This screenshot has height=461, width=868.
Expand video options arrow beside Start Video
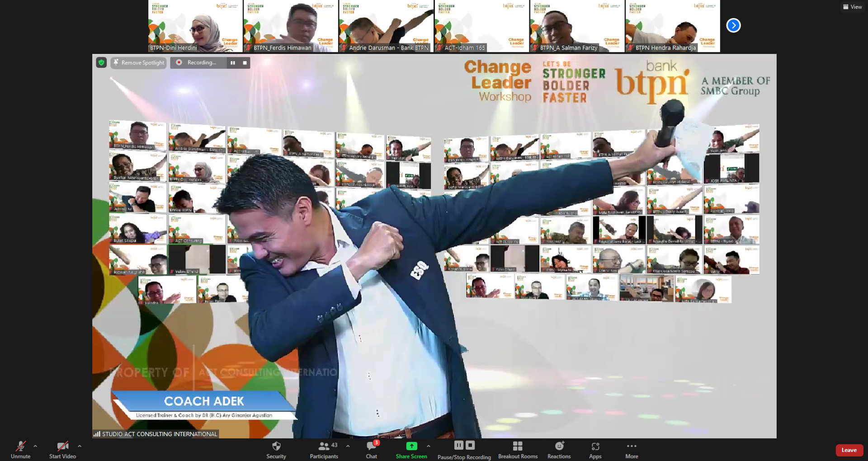pyautogui.click(x=80, y=446)
